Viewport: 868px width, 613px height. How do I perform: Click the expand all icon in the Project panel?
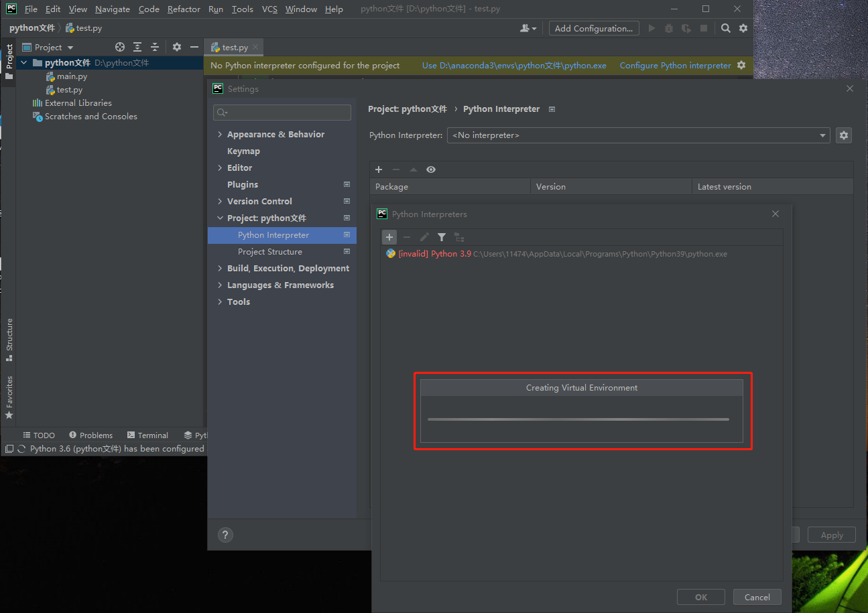137,47
